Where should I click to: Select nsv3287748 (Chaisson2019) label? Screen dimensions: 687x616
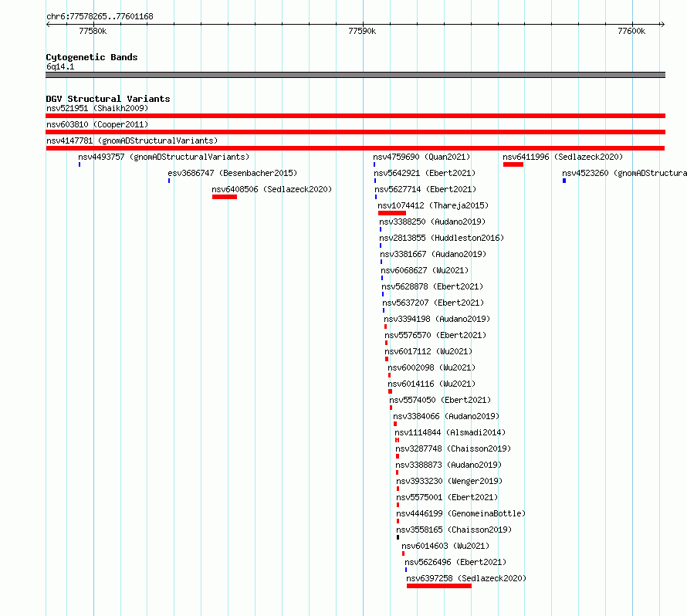453,448
